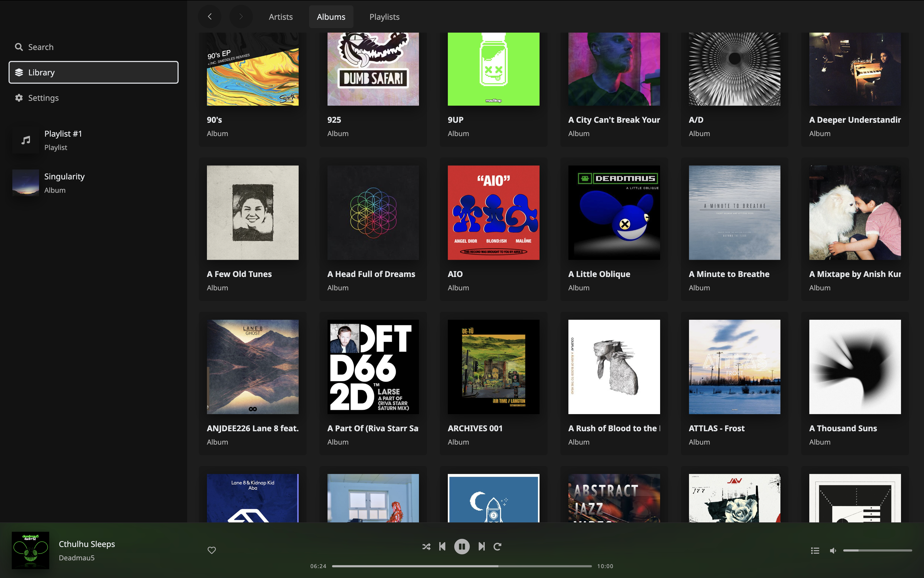This screenshot has width=924, height=578.
Task: Like the song Cthulhu Sleeps
Action: (211, 550)
